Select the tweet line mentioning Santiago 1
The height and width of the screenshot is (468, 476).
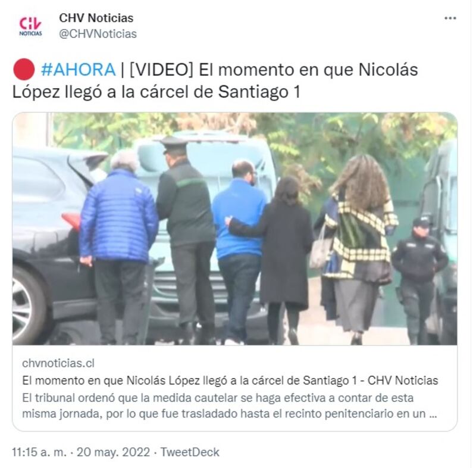(156, 92)
